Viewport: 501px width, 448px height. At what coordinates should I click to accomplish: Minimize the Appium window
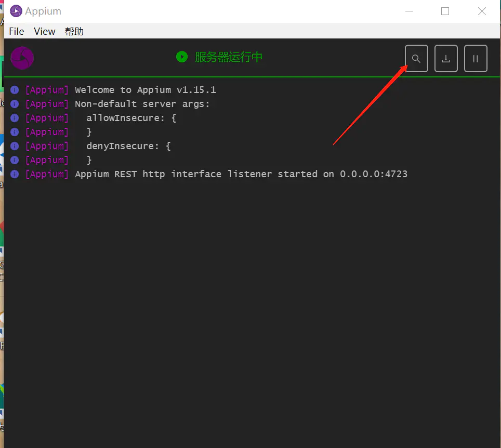point(410,11)
